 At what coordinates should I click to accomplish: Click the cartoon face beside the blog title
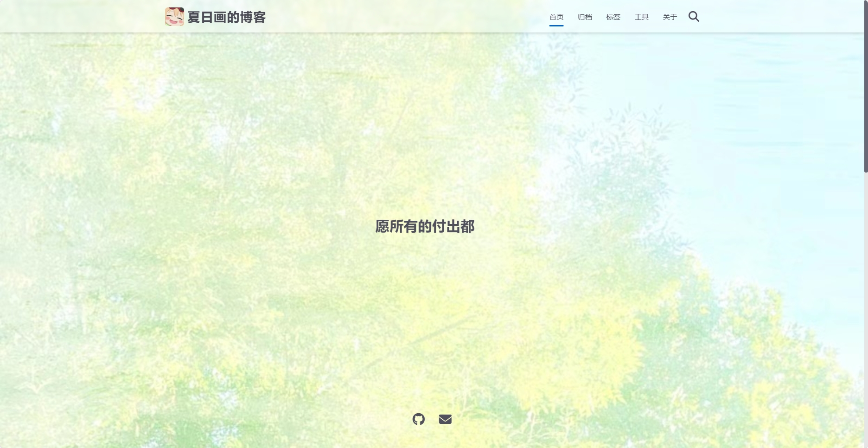[174, 17]
